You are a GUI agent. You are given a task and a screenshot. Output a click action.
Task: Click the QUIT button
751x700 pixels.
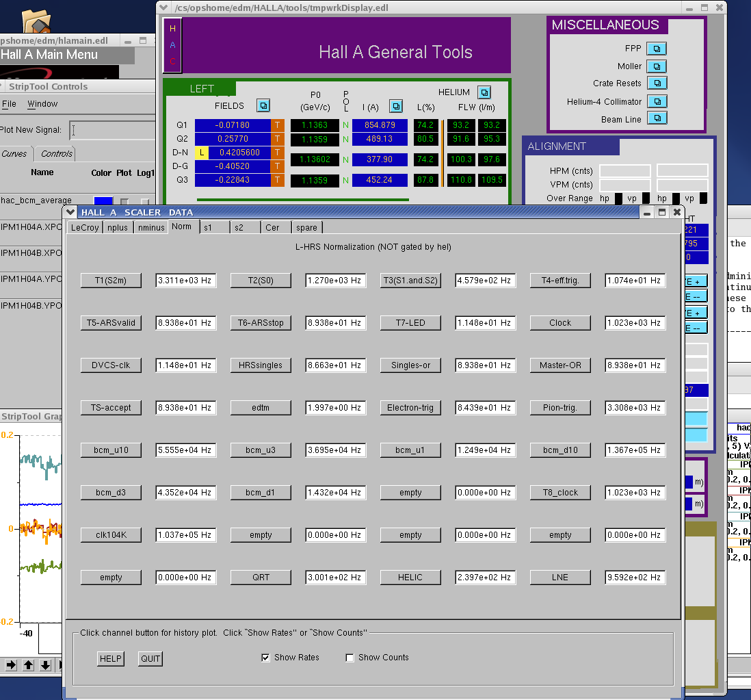[x=150, y=658]
